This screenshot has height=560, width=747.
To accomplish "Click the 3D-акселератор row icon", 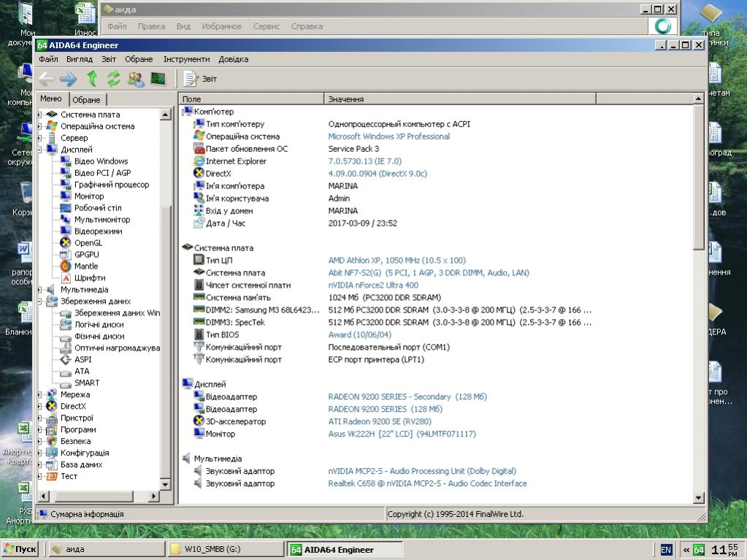I will click(199, 421).
